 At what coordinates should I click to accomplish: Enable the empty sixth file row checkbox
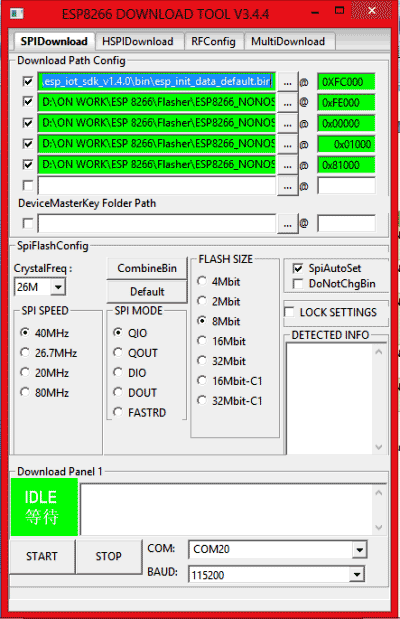coord(28,185)
